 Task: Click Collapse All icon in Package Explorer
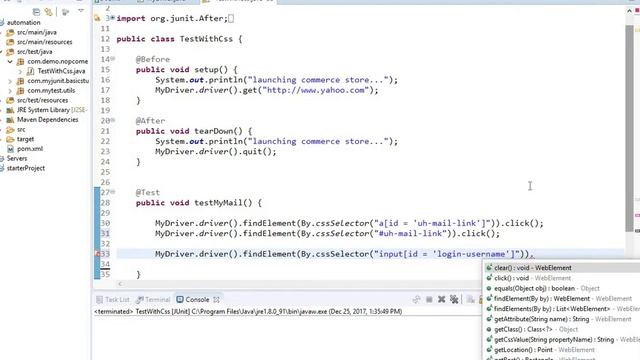[36, 12]
